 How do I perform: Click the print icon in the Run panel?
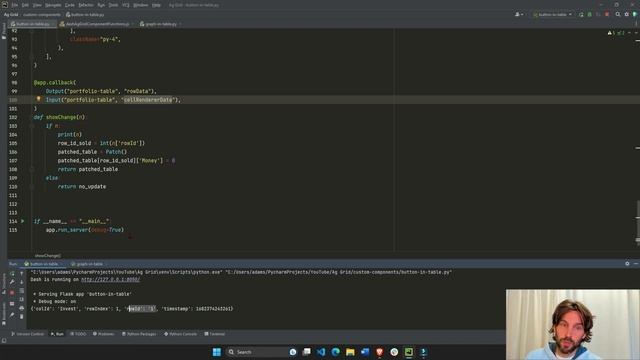[22, 308]
